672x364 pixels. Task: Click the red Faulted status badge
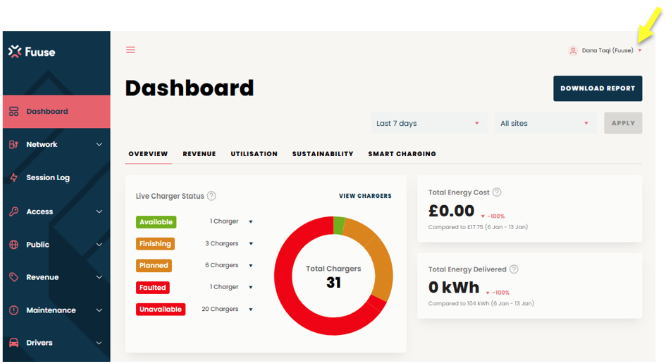pos(153,287)
